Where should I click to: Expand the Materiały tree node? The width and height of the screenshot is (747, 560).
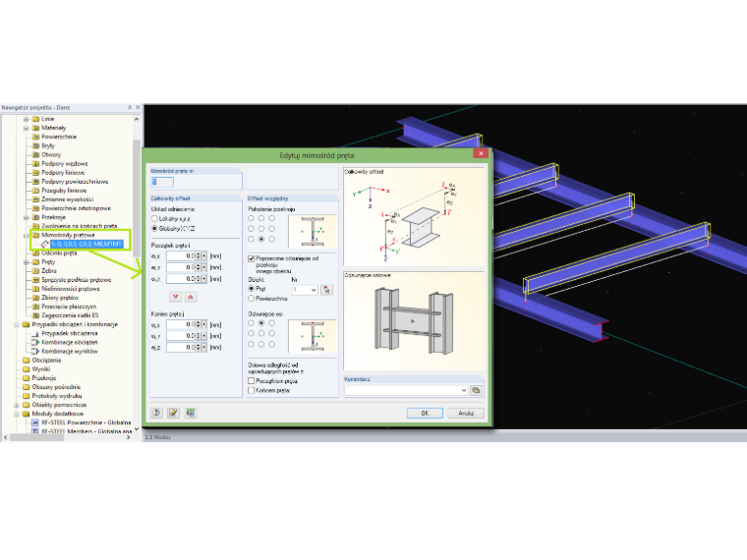point(27,128)
